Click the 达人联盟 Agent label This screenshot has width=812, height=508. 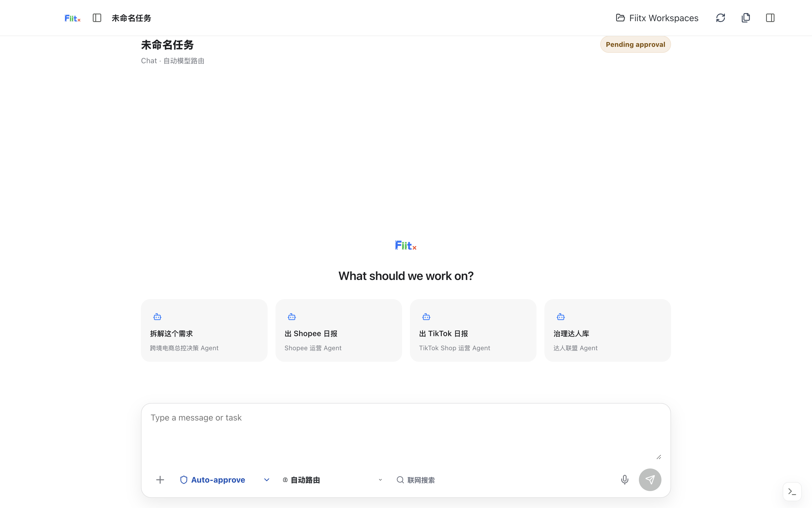tap(575, 348)
